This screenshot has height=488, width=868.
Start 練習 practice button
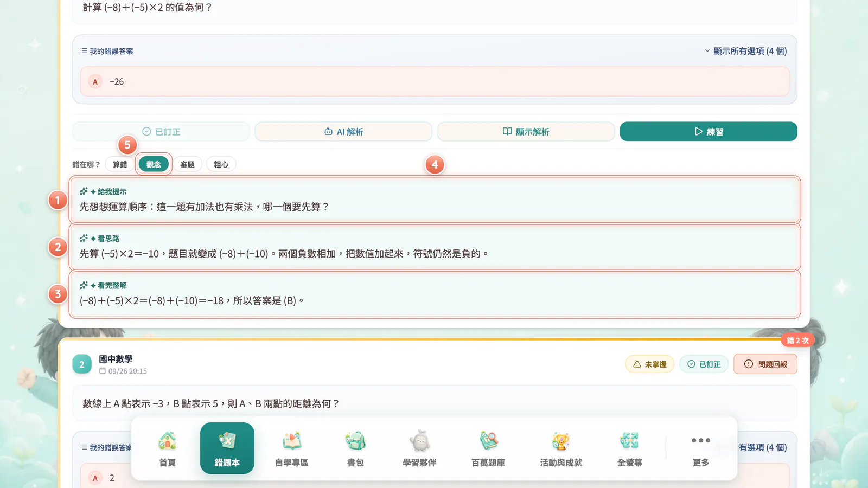[x=709, y=132]
